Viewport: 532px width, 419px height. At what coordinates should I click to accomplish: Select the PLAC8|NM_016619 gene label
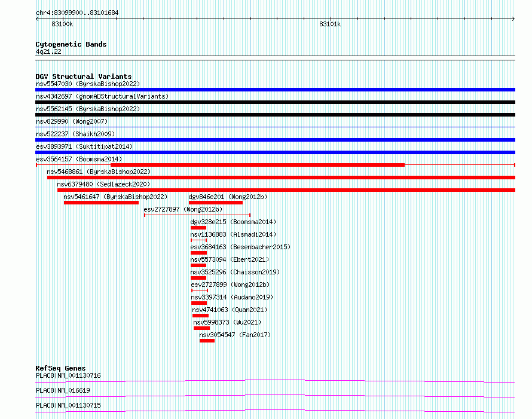63,390
